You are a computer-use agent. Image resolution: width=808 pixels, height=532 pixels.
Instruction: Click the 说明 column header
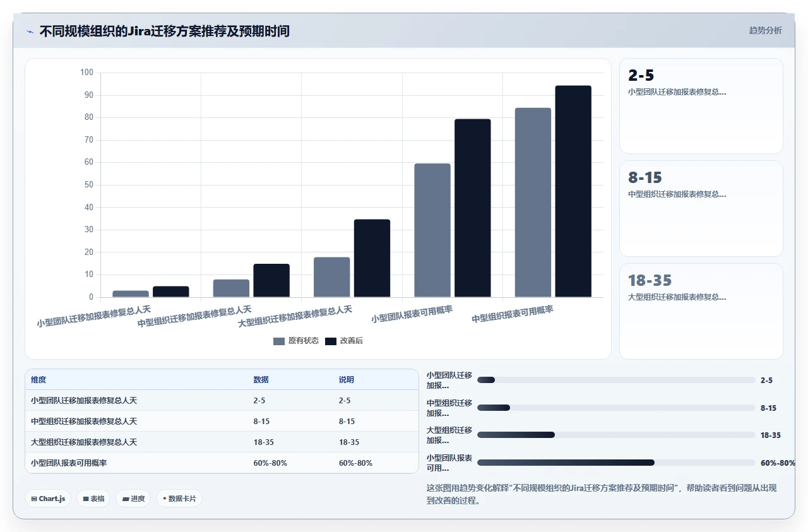(347, 380)
